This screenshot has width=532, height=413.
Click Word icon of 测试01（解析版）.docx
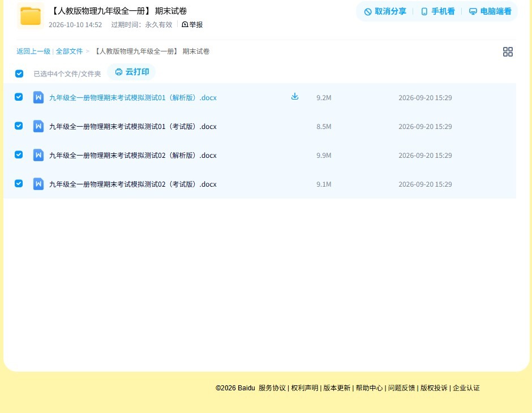coord(38,98)
